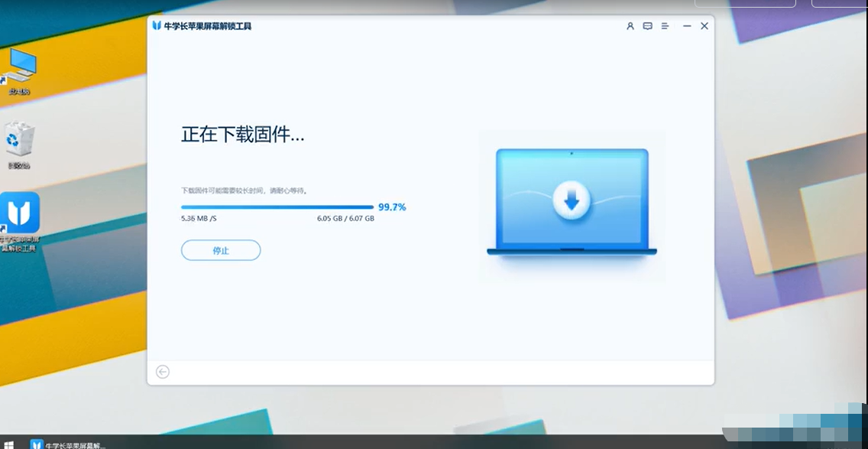Click the 停止 button to stop downloading
This screenshot has width=868, height=449.
pyautogui.click(x=221, y=250)
